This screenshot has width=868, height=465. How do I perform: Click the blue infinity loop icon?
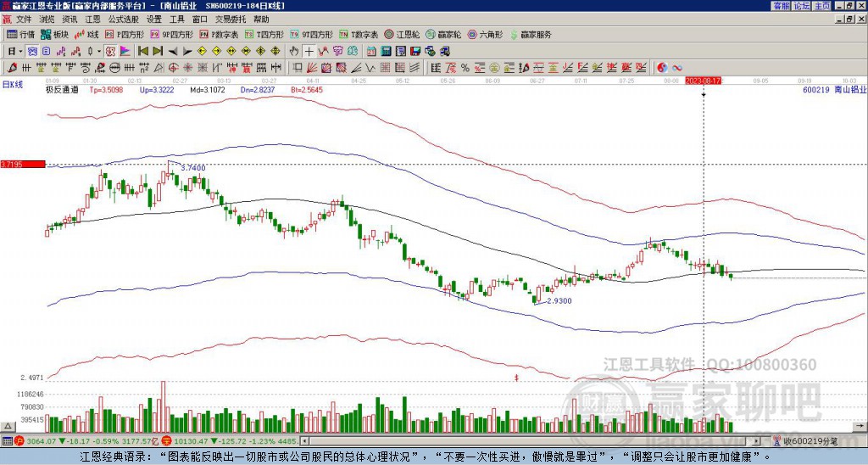[677, 68]
